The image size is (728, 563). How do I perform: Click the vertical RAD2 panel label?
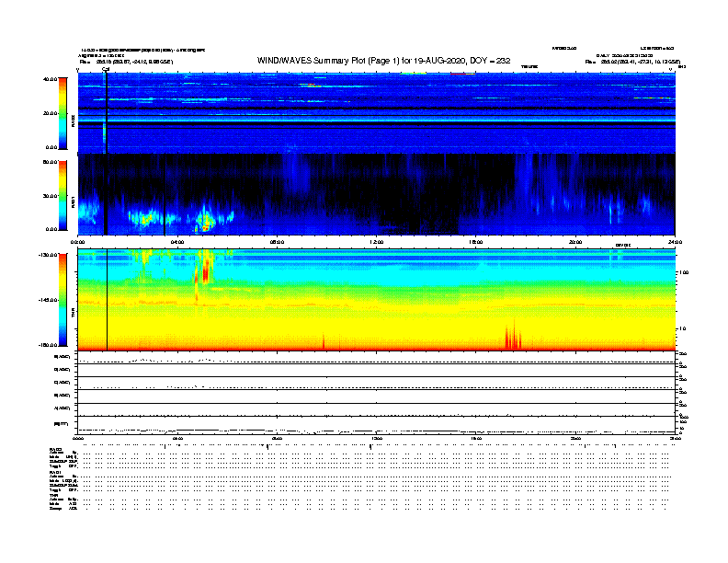(73, 121)
